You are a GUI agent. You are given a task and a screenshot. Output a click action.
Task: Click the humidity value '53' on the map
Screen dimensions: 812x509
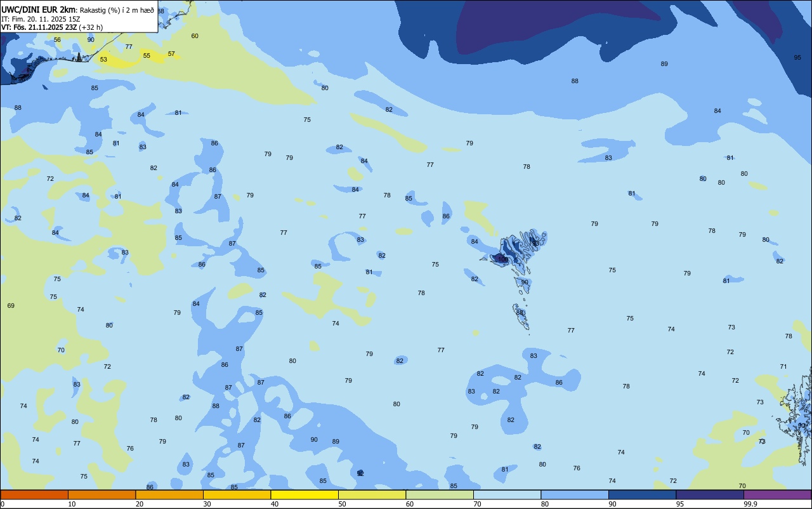[x=103, y=60]
